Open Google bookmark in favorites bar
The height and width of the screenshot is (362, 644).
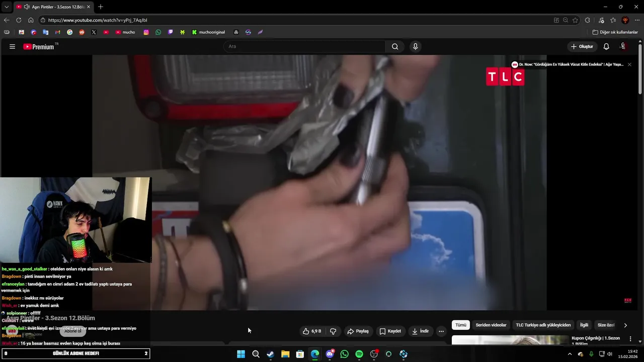(x=69, y=32)
